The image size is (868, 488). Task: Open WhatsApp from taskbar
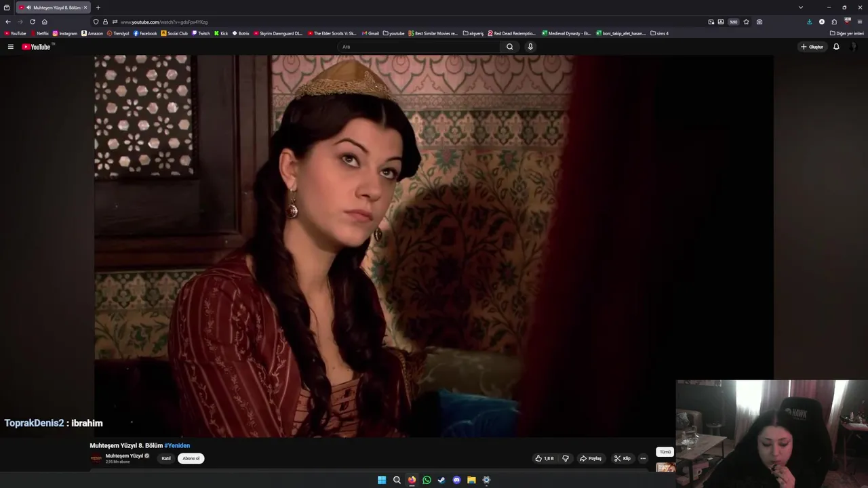427,480
